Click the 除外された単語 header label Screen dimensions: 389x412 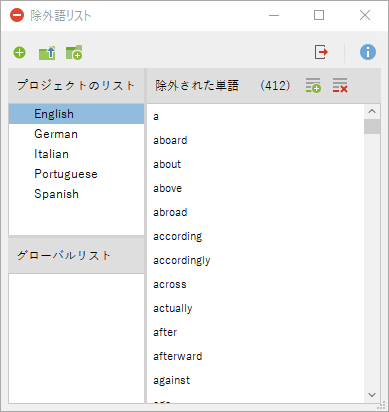coord(197,86)
